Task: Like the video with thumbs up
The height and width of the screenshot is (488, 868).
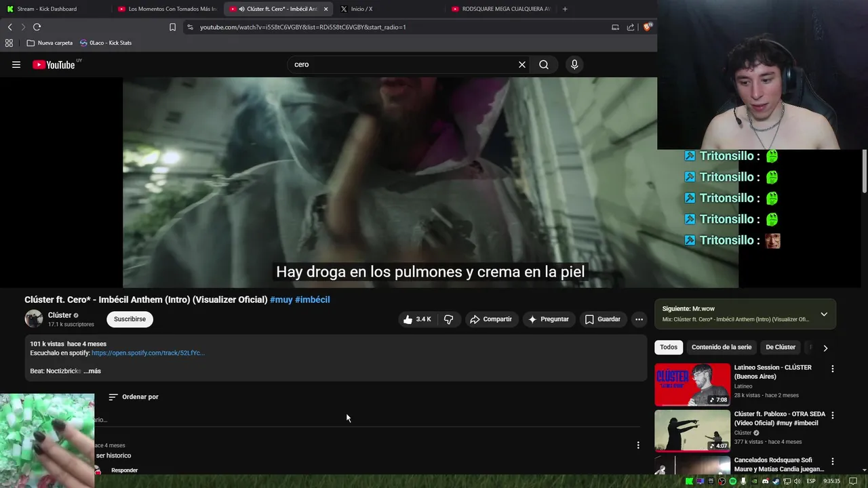Action: (x=417, y=319)
